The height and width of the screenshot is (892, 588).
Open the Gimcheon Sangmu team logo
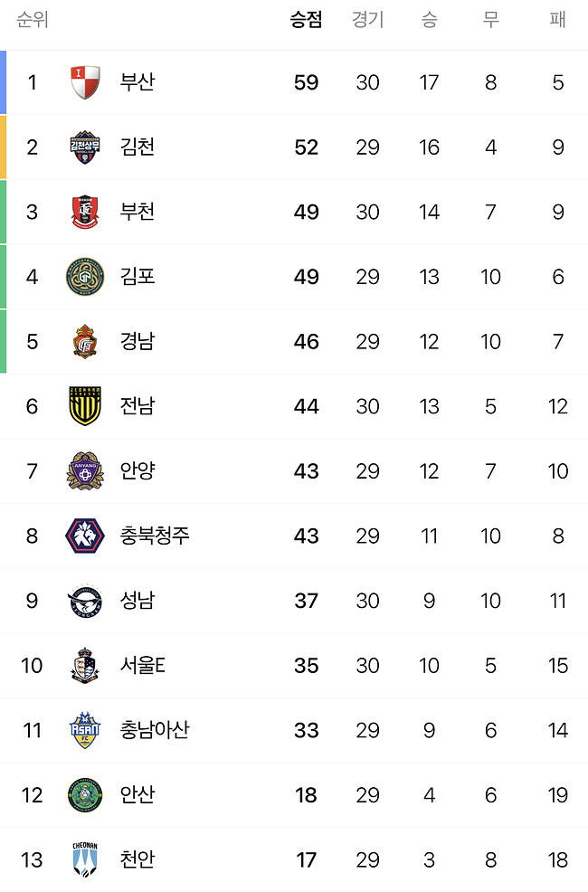click(85, 147)
